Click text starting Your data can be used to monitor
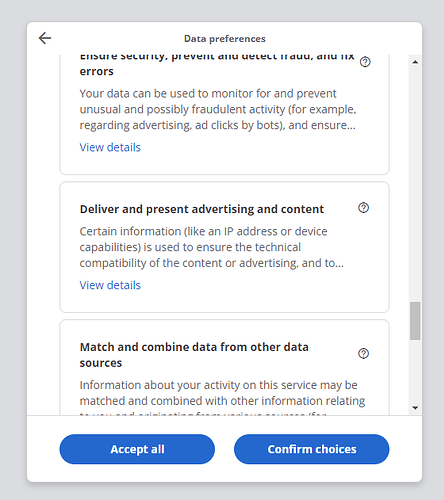The image size is (444, 500). click(x=218, y=109)
